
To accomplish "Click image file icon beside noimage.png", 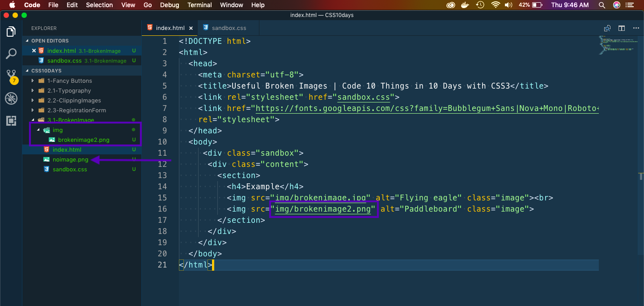I will tap(47, 159).
